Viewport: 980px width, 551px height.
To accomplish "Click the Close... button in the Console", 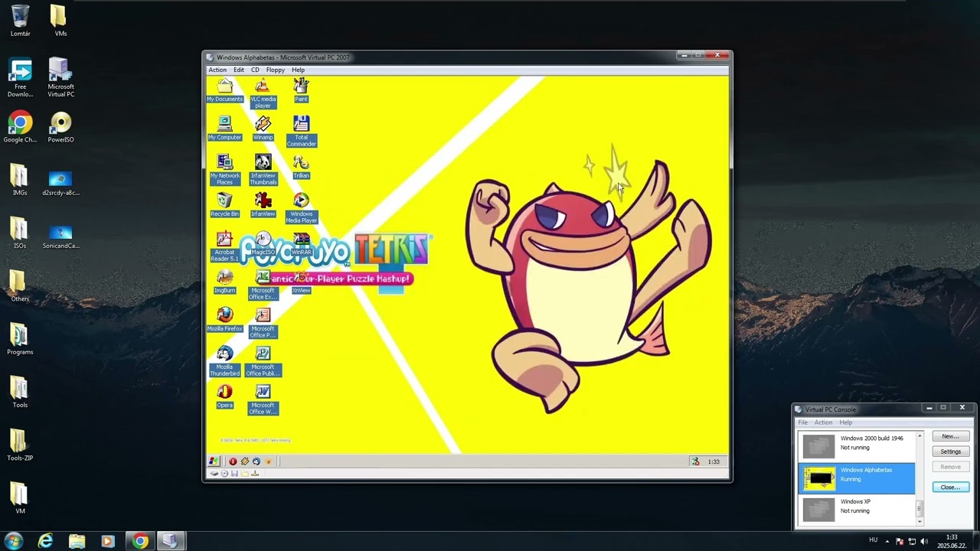I will (x=950, y=487).
